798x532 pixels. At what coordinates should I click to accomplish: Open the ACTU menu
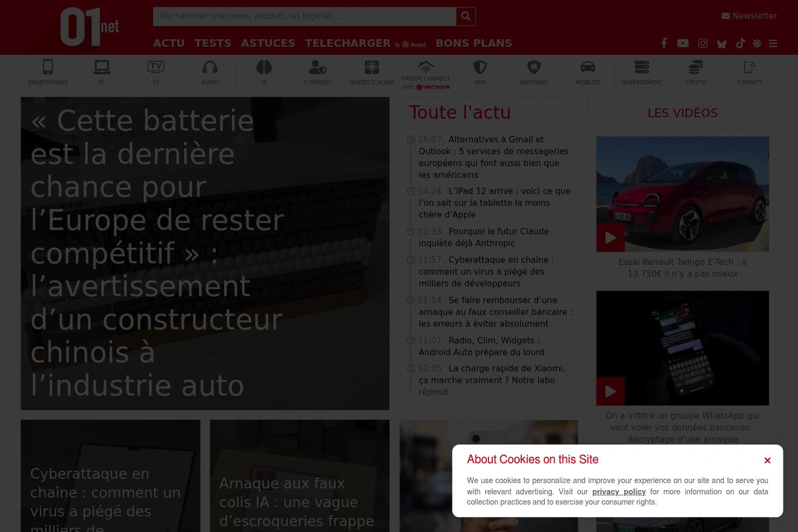click(169, 43)
